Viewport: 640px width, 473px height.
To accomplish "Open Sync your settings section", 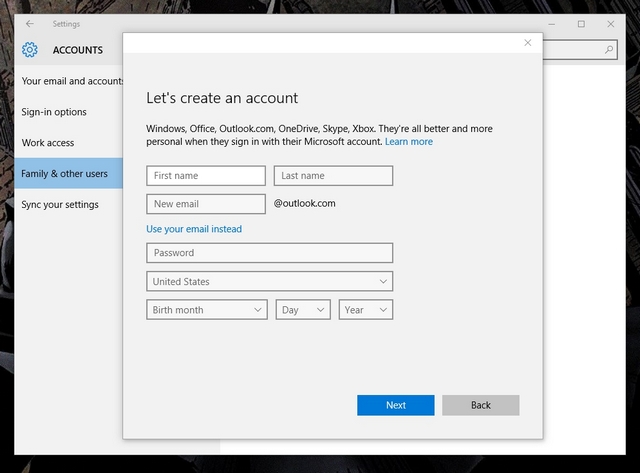I will 69,204.
